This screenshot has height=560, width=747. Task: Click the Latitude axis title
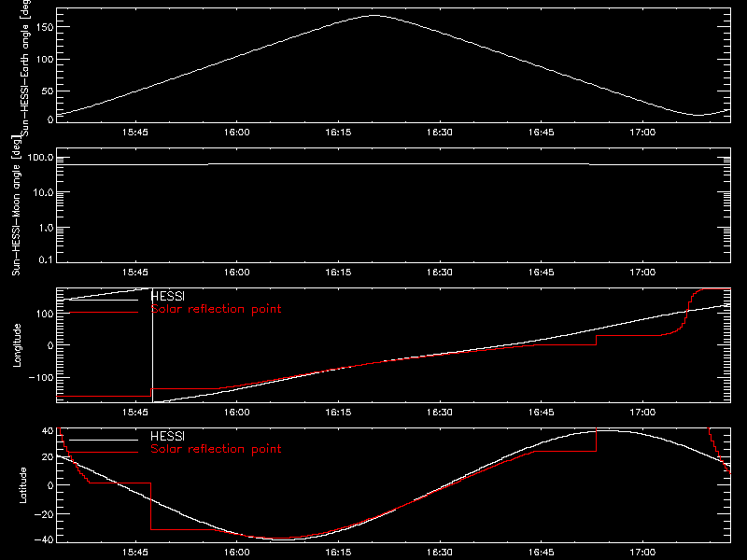coord(22,485)
